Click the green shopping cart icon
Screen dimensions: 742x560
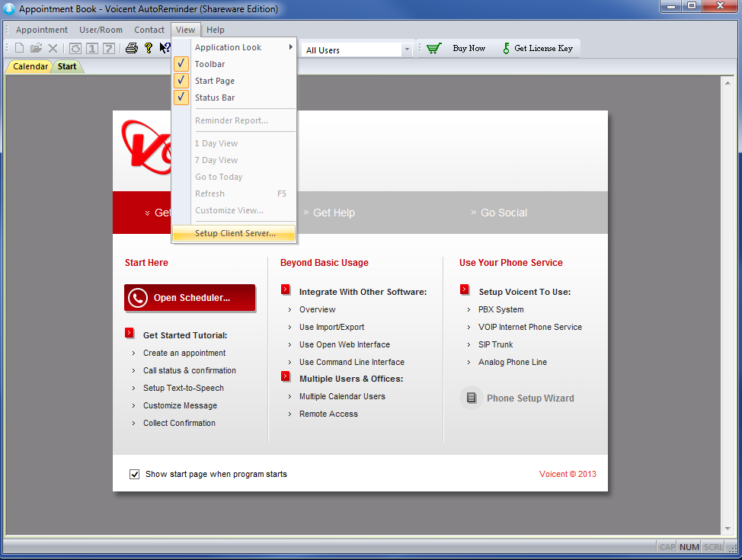(x=433, y=49)
